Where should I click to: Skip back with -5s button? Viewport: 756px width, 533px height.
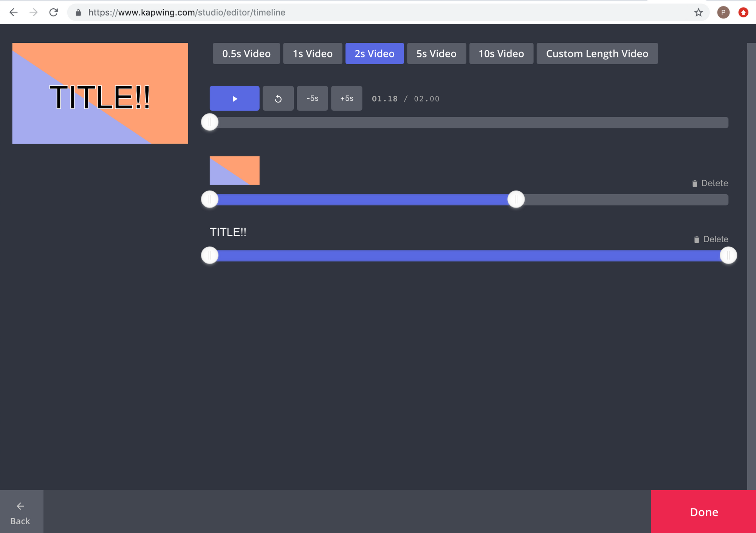click(312, 99)
